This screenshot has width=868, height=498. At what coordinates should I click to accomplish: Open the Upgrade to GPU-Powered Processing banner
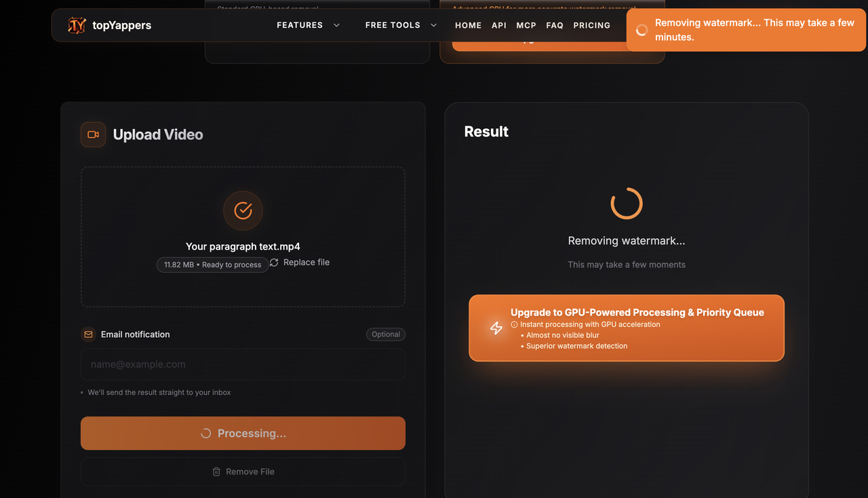coord(627,328)
